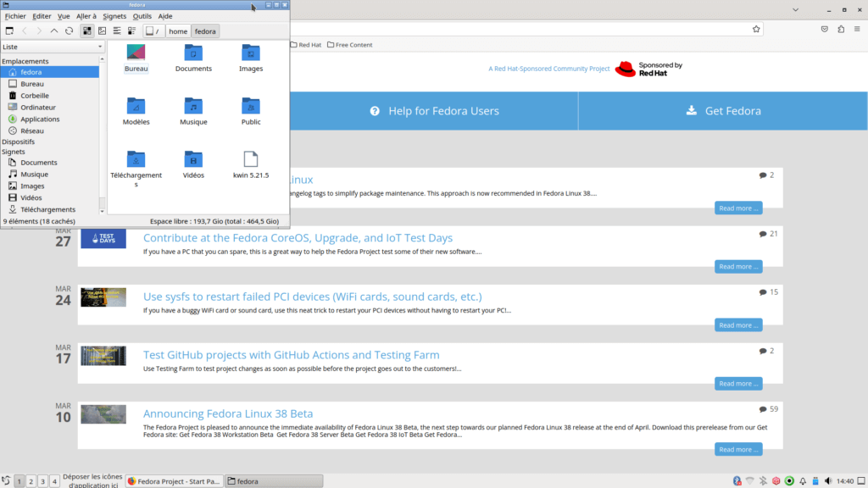The width and height of the screenshot is (868, 488).
Task: Open the notifications bell in system tray
Action: [x=803, y=481]
